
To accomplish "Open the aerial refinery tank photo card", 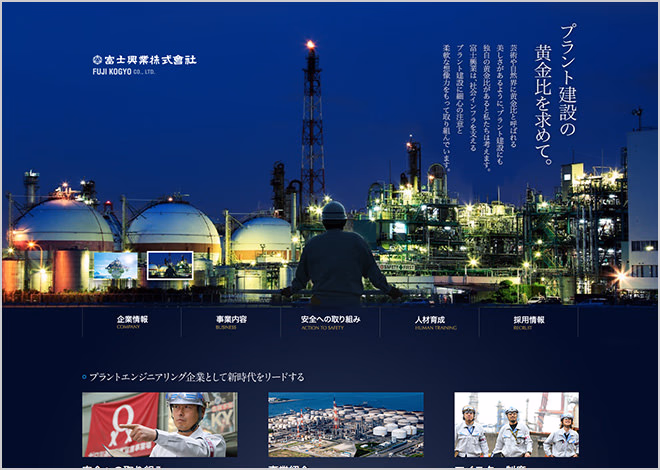I will pos(345,424).
